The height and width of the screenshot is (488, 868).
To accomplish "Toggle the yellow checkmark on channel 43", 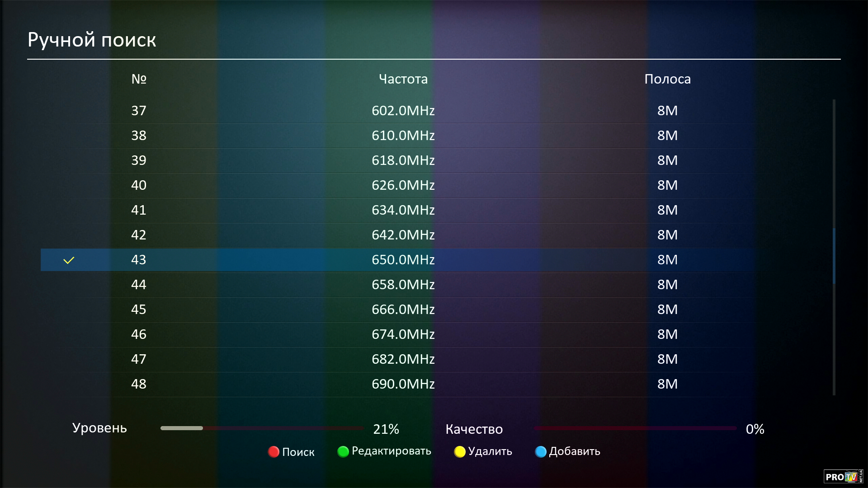I will coord(69,260).
